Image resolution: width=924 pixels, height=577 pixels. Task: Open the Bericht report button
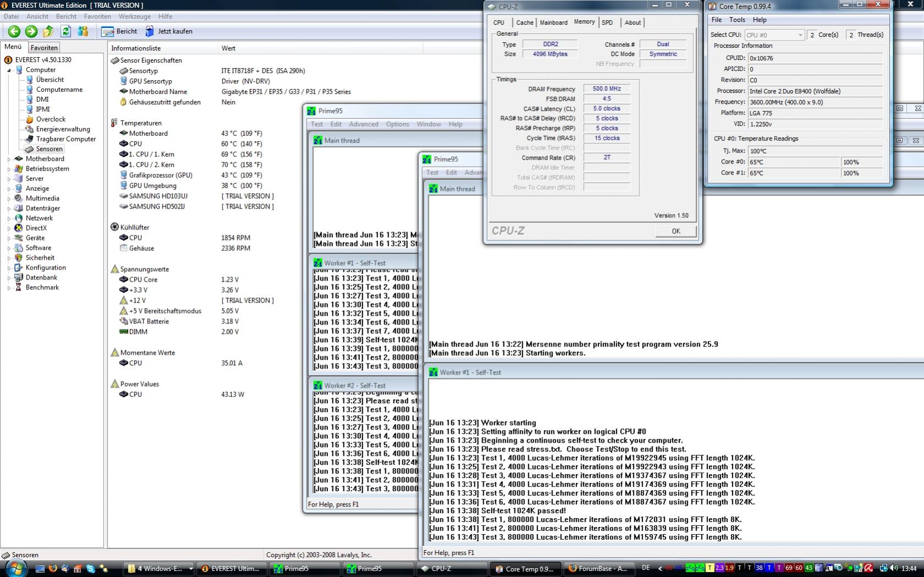tap(119, 31)
